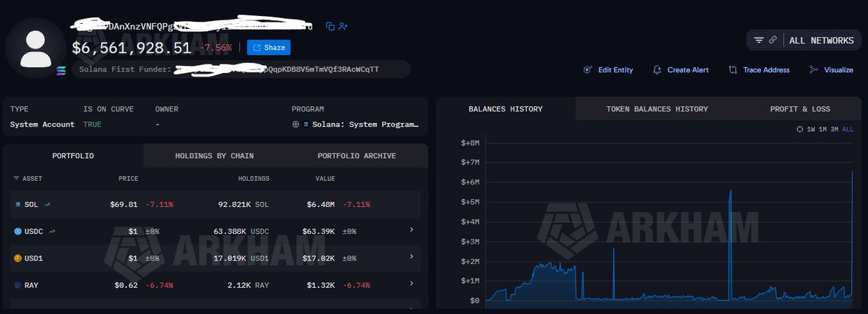868x314 pixels.
Task: Open the Trace Address link
Action: tap(767, 70)
